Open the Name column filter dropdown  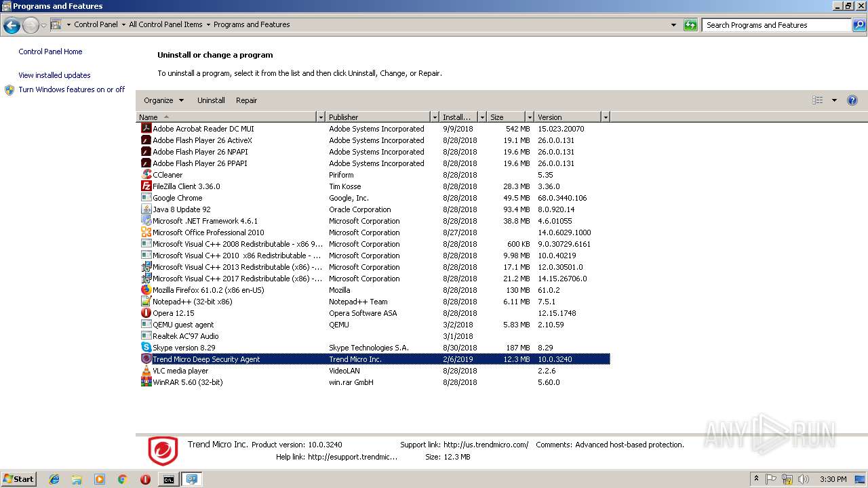321,117
